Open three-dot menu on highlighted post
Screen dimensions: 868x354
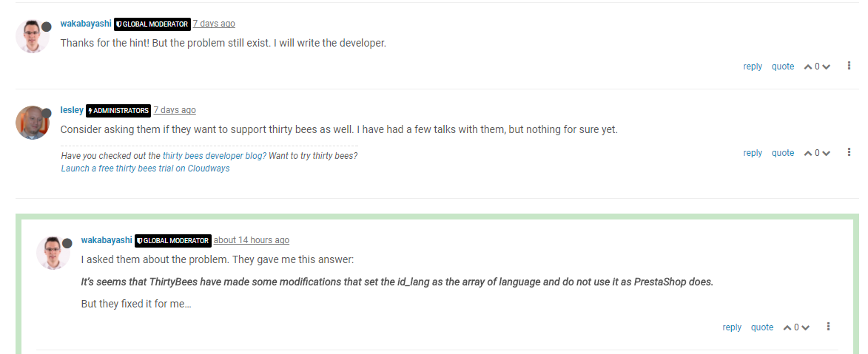tap(828, 327)
